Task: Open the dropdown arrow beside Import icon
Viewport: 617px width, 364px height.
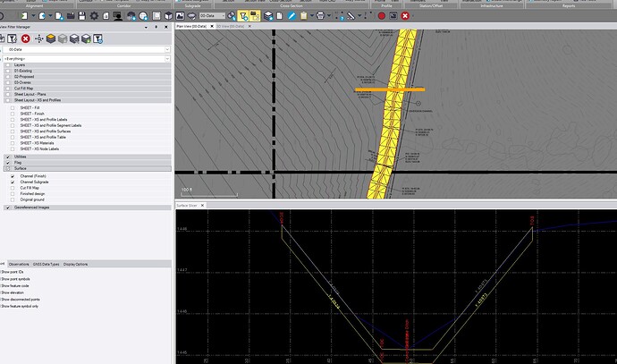Action: click(x=33, y=16)
